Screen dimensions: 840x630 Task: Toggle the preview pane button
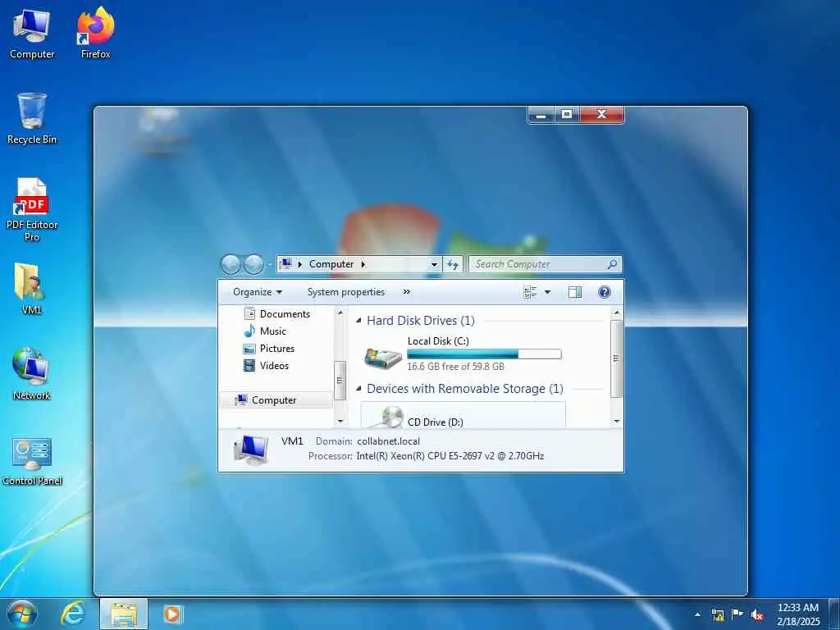(575, 292)
